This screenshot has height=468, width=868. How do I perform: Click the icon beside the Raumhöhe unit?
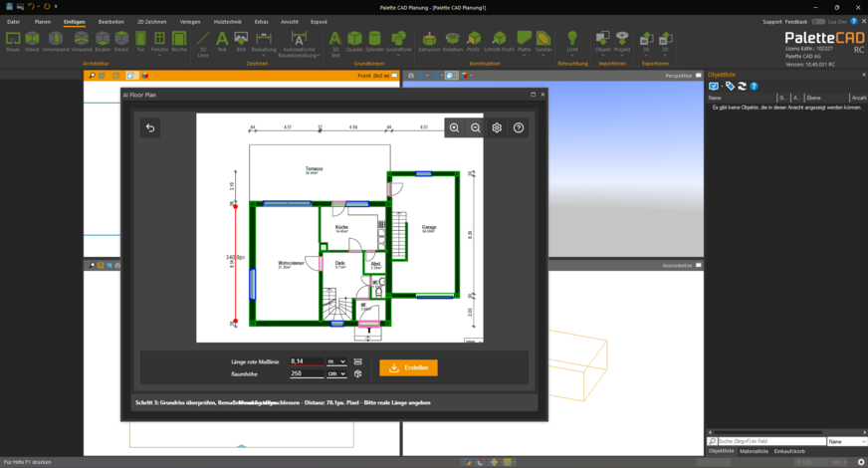click(x=358, y=373)
